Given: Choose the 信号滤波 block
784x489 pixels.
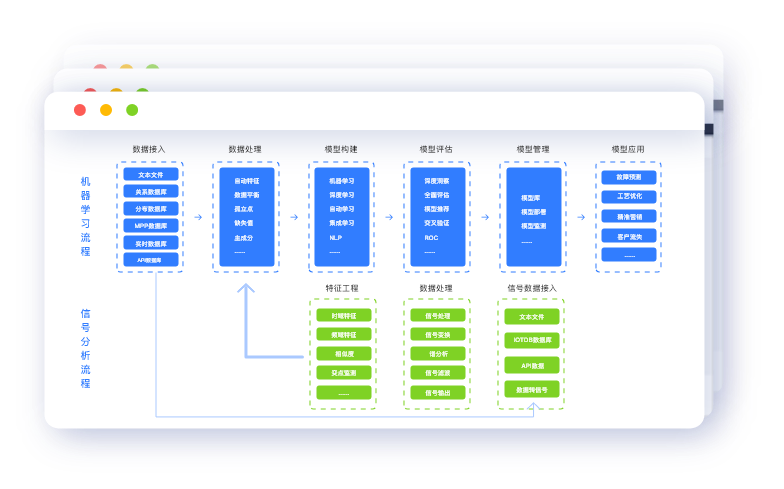Looking at the screenshot, I should (x=437, y=373).
